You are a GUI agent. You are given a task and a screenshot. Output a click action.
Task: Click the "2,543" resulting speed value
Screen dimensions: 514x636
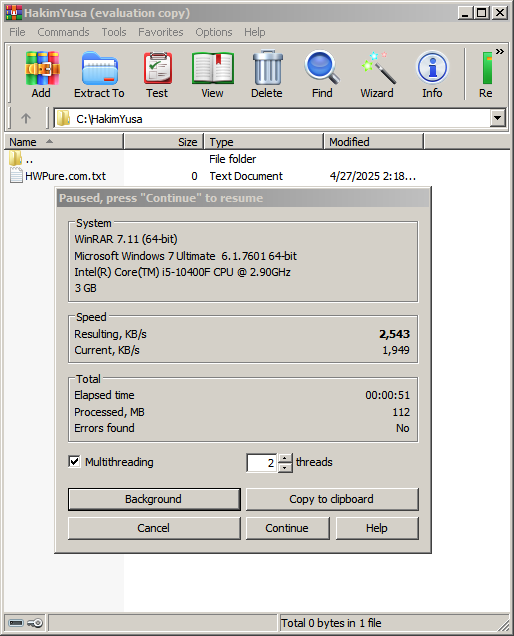(394, 334)
